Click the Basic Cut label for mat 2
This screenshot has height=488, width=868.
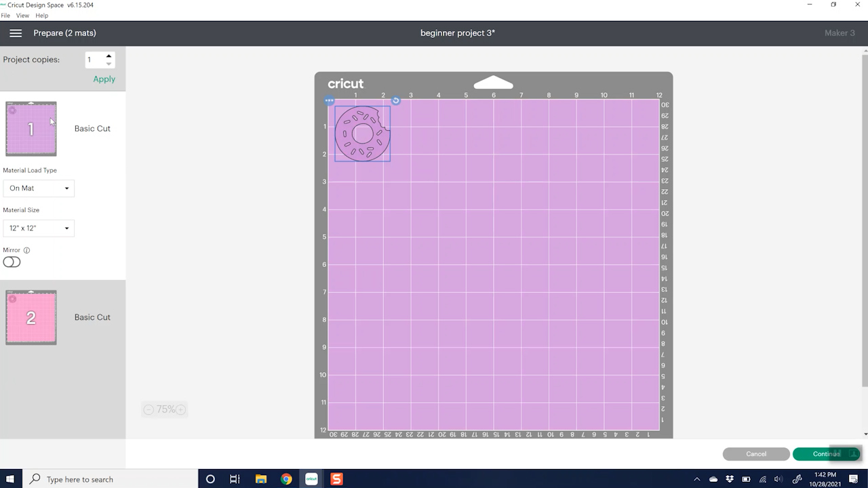coord(92,317)
